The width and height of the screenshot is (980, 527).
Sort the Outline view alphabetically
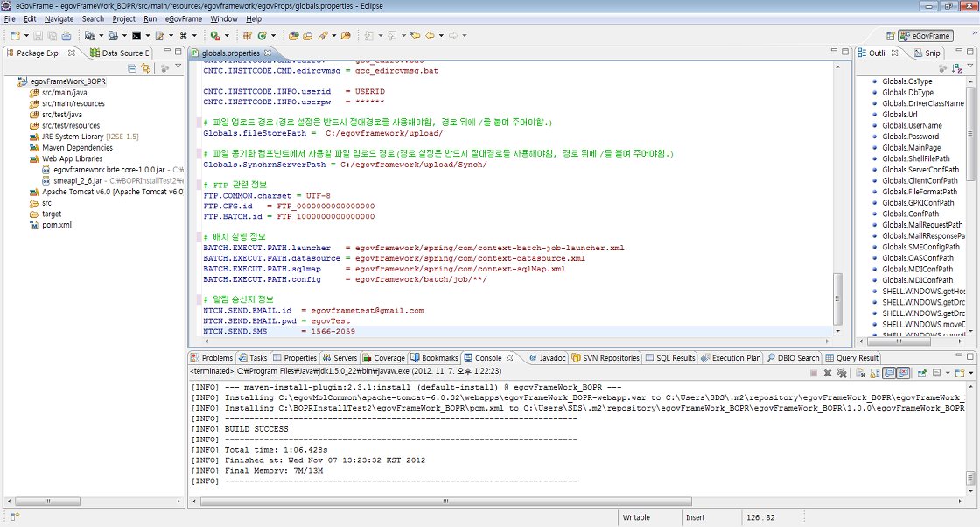pos(956,67)
